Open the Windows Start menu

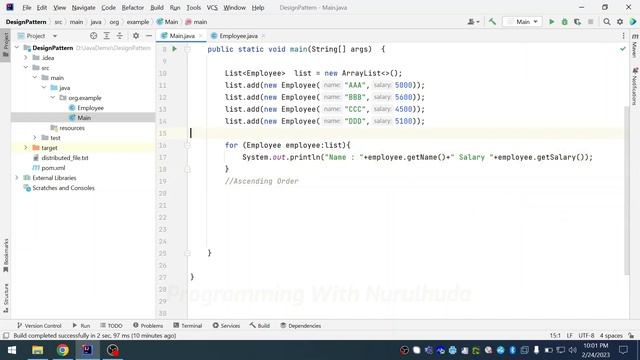(12, 350)
